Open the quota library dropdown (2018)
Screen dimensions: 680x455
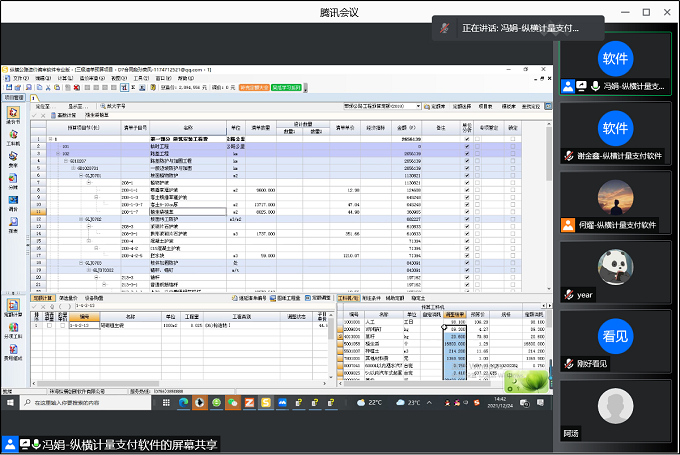[418, 106]
